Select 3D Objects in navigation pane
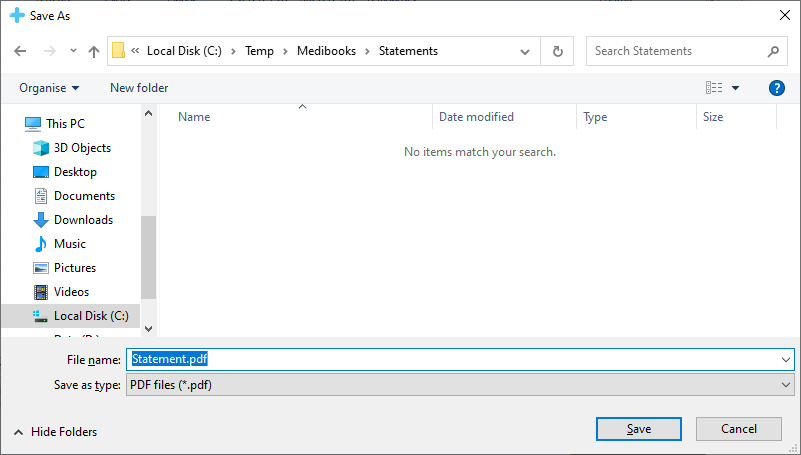The width and height of the screenshot is (801, 455). pyautogui.click(x=82, y=148)
